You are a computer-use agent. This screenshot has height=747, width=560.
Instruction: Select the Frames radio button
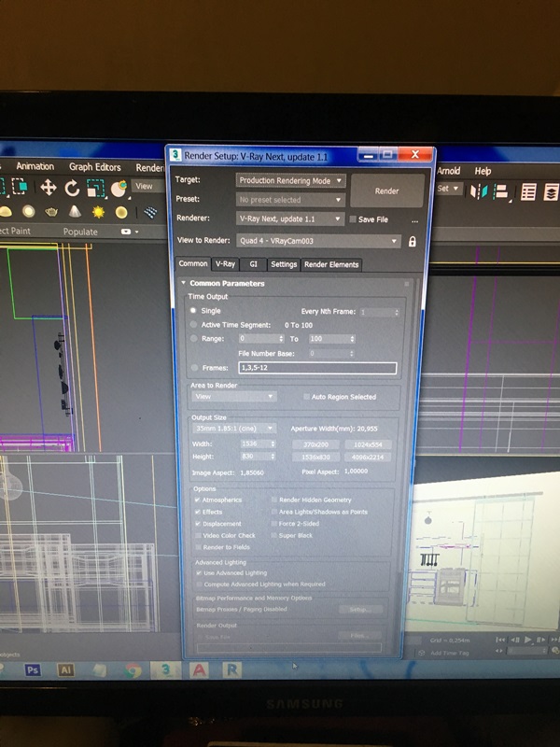click(x=194, y=368)
